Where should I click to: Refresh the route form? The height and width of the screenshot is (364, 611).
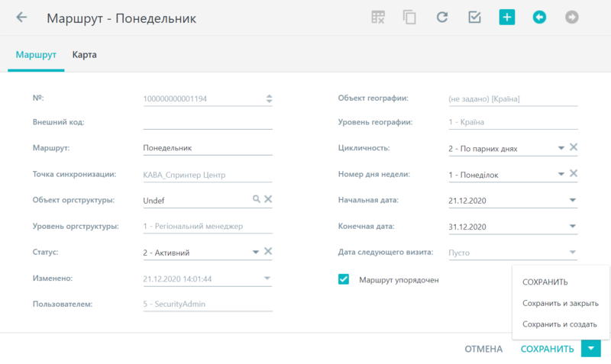442,17
